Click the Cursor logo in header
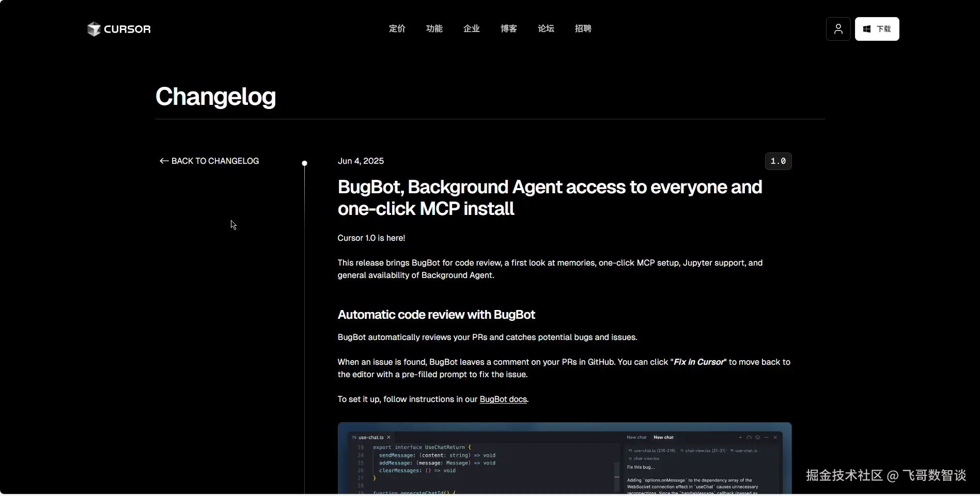980x496 pixels. [x=119, y=29]
